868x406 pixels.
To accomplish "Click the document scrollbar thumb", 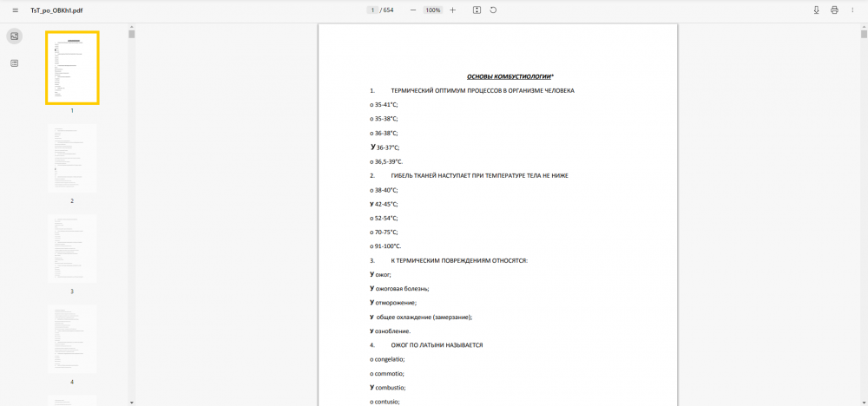I will [x=864, y=35].
